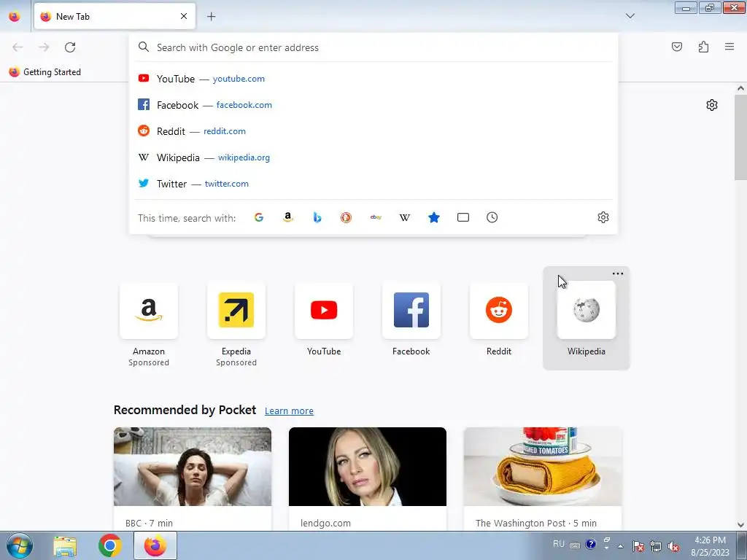Image resolution: width=747 pixels, height=560 pixels.
Task: Click the Firefox taskbar button
Action: pyautogui.click(x=155, y=545)
